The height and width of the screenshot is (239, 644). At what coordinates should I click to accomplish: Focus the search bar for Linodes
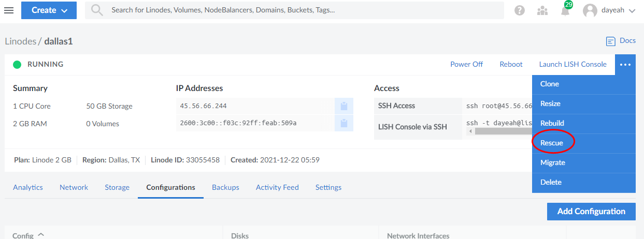coord(294,10)
